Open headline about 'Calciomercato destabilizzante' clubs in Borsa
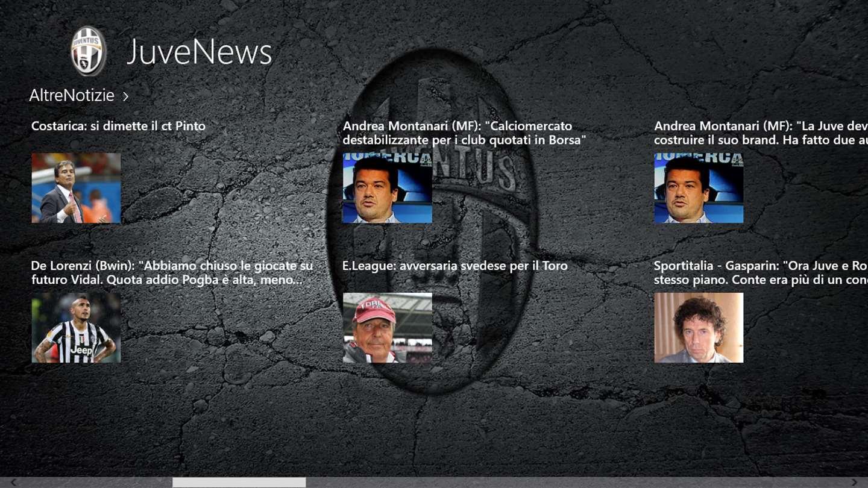The width and height of the screenshot is (868, 488). point(464,133)
